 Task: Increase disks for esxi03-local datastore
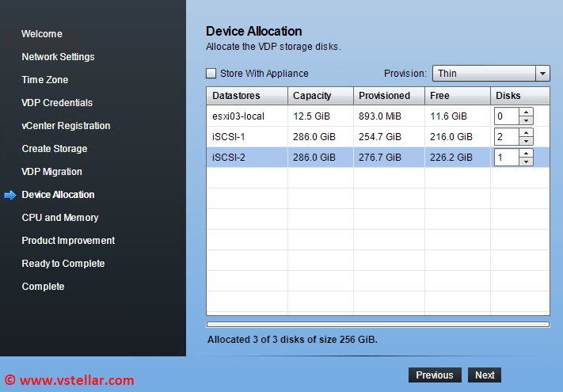point(526,112)
